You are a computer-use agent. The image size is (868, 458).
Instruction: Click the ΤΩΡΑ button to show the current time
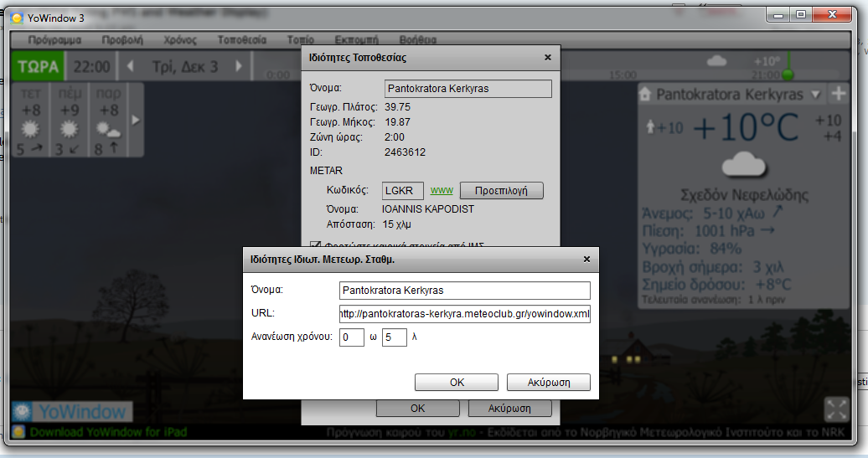(x=38, y=66)
